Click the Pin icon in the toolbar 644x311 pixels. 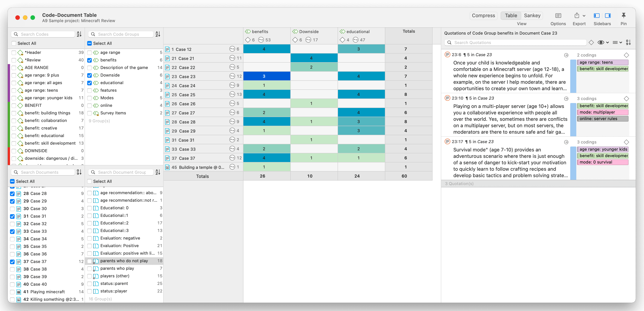624,16
